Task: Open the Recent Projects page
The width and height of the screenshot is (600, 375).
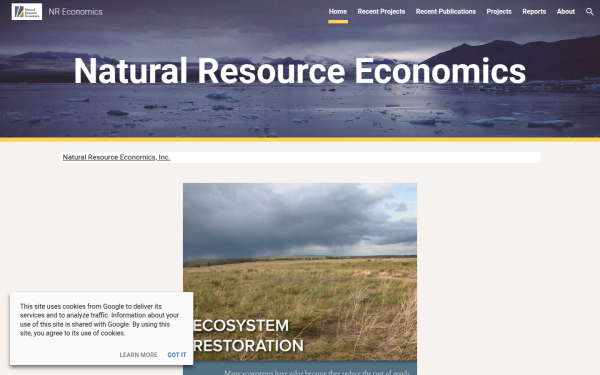Action: coord(381,11)
